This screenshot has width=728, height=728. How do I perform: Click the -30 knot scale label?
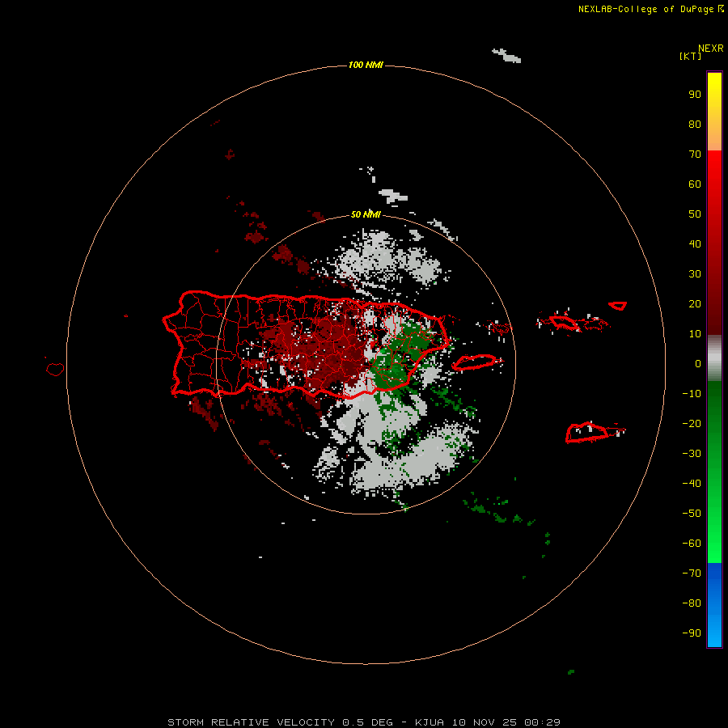tap(692, 454)
